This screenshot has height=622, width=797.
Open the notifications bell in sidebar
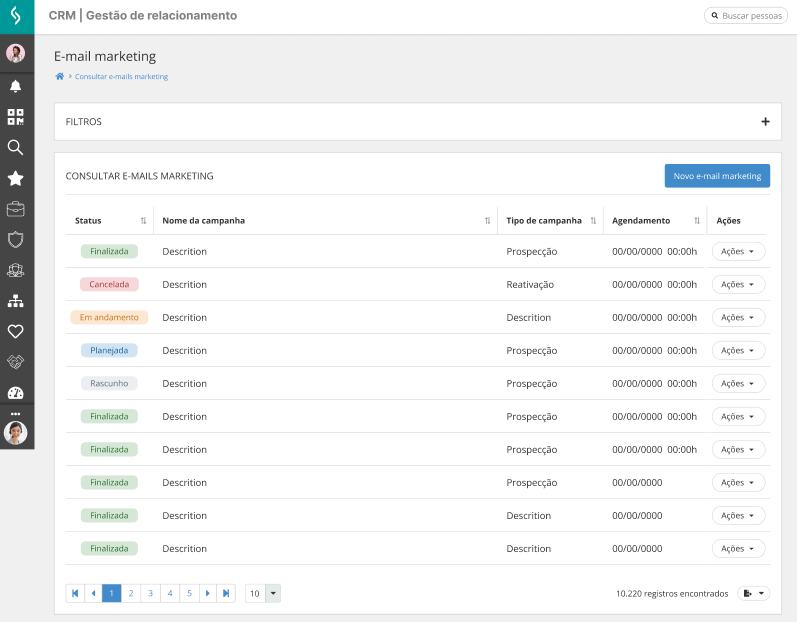(15, 86)
